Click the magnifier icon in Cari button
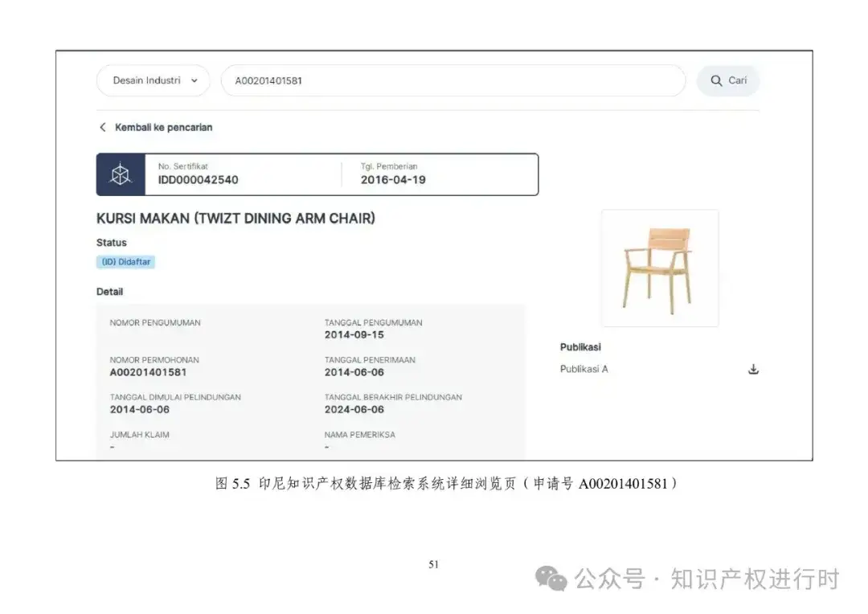This screenshot has height=614, width=868. (x=716, y=81)
